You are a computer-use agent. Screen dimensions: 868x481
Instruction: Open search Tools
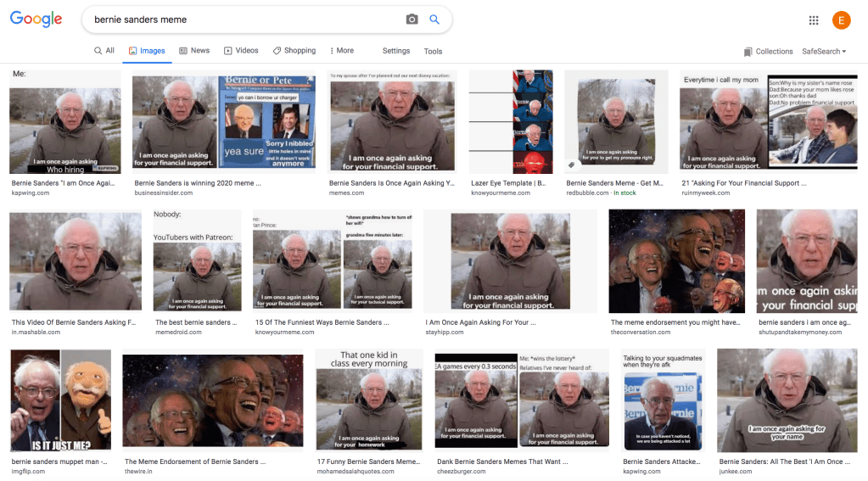(x=433, y=51)
